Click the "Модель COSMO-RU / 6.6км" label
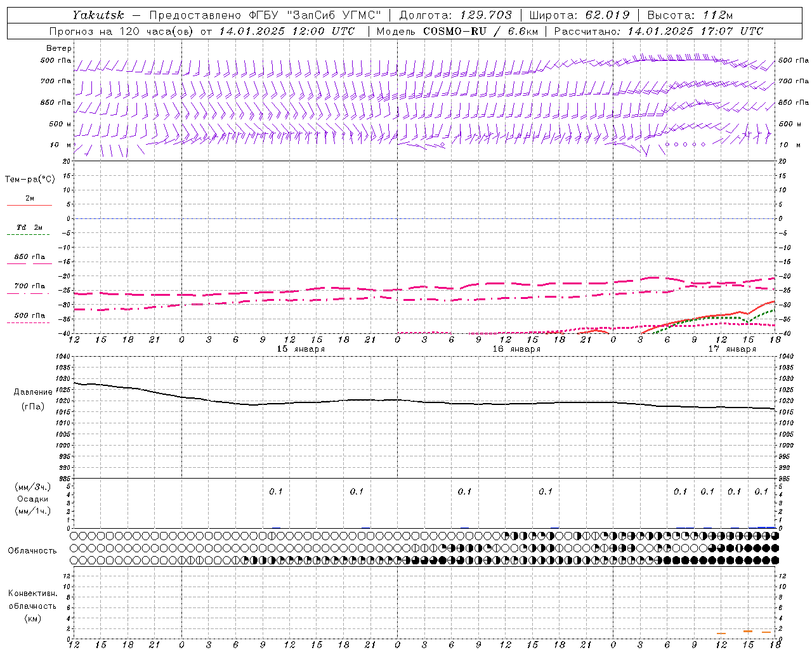 [457, 31]
